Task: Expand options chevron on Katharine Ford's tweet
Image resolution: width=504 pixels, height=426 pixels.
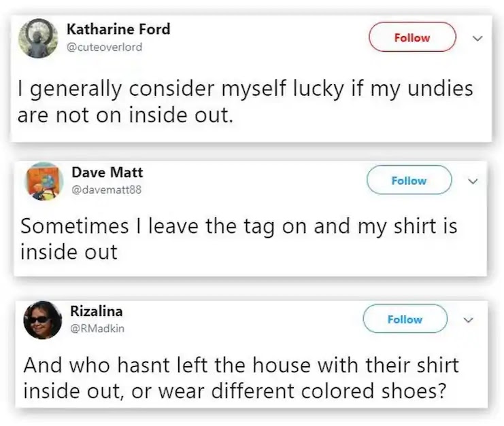Action: (476, 38)
